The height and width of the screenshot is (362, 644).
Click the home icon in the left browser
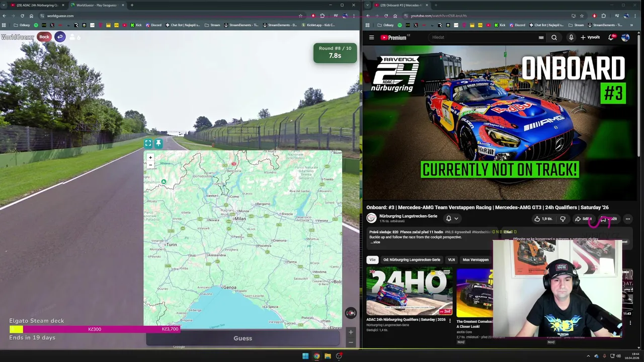point(31,16)
